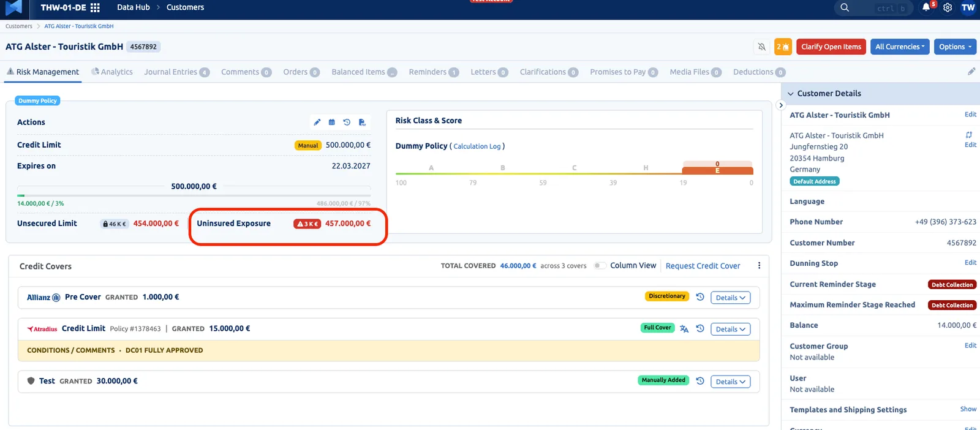980x430 pixels.
Task: Click the Request Credit Cover link
Action: coord(703,266)
